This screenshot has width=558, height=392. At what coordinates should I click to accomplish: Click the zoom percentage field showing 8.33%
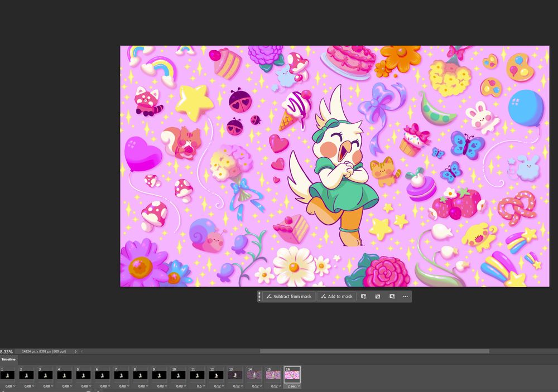(x=7, y=352)
